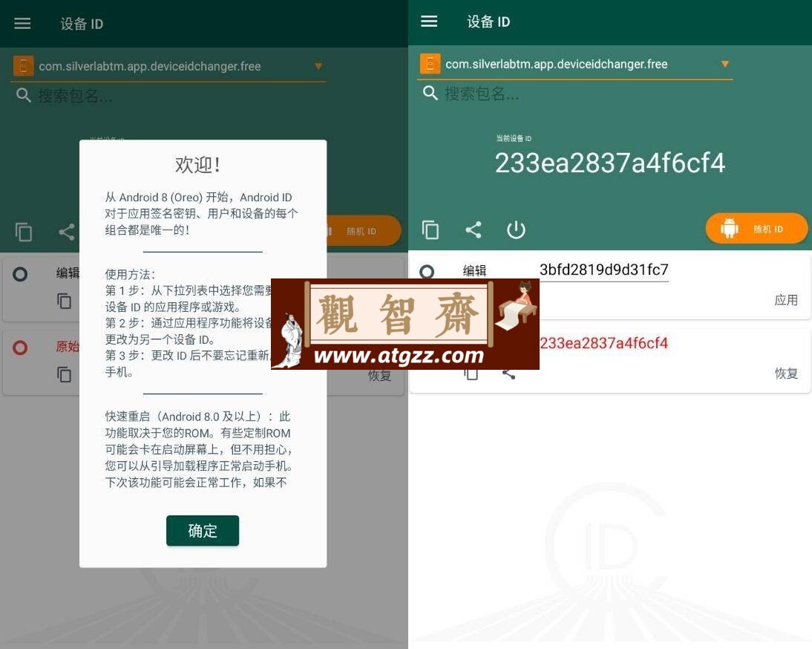Viewport: 812px width, 649px height.
Task: Tap restore button in left screen
Action: (x=379, y=376)
